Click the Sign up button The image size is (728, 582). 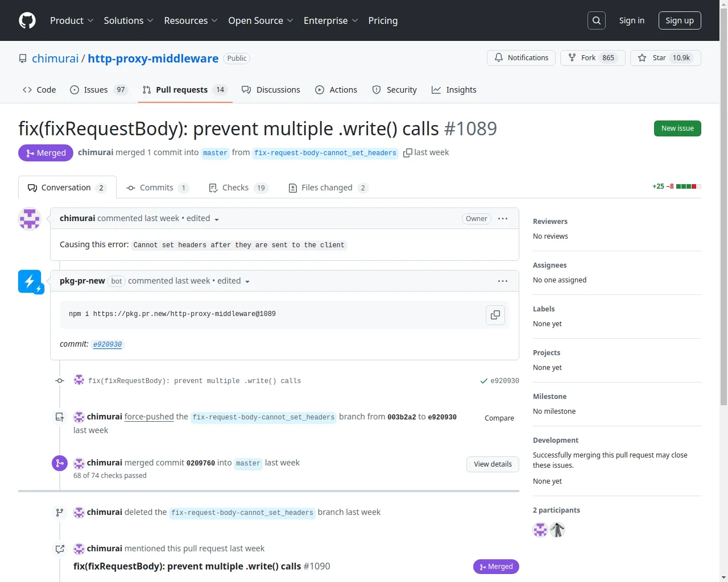(680, 20)
